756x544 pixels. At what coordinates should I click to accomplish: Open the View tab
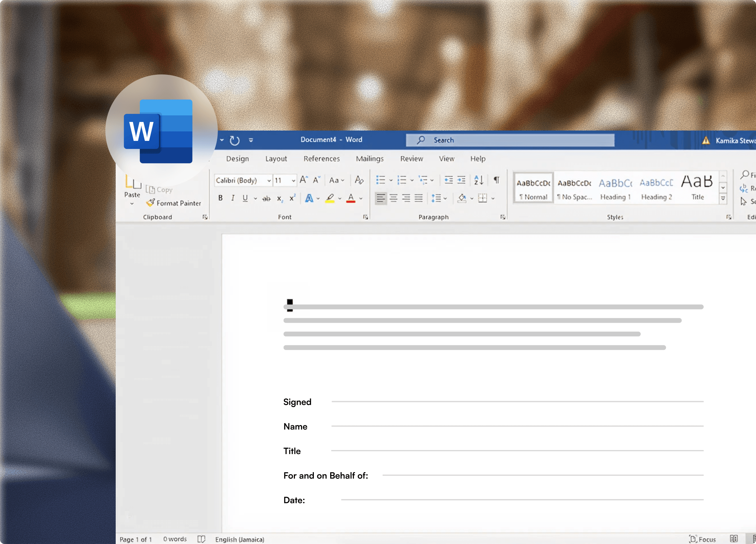(x=447, y=159)
